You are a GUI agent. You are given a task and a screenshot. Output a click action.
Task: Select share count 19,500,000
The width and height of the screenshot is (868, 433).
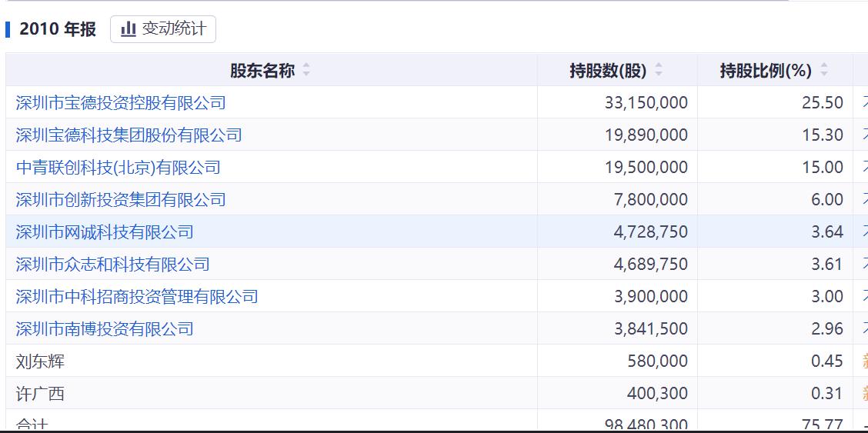[x=646, y=167]
